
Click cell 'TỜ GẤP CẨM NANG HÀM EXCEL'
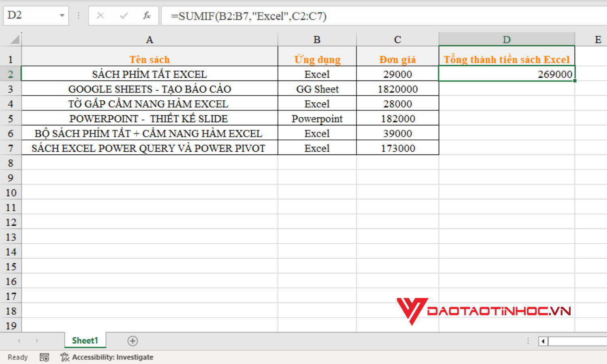click(x=150, y=104)
